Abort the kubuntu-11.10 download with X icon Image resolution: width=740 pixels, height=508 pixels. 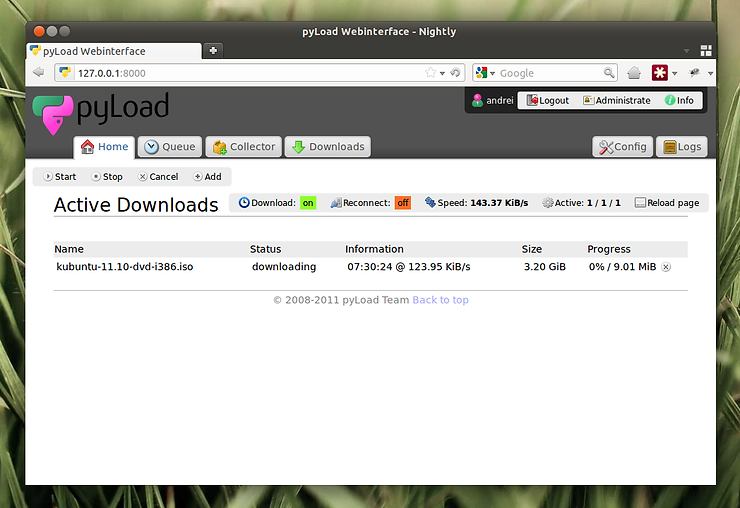coord(666,267)
